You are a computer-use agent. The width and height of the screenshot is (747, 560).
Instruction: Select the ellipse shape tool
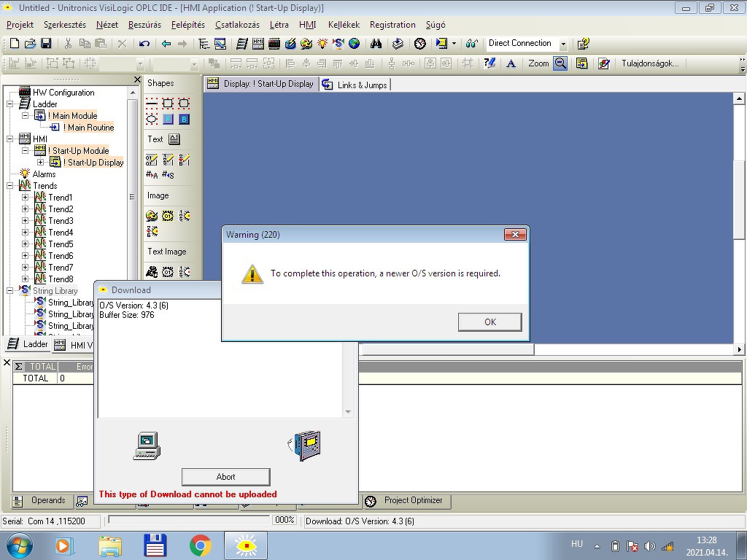click(152, 119)
